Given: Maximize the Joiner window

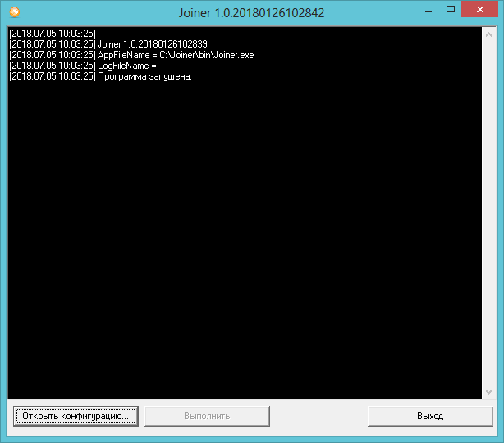Looking at the screenshot, I should click(x=451, y=10).
